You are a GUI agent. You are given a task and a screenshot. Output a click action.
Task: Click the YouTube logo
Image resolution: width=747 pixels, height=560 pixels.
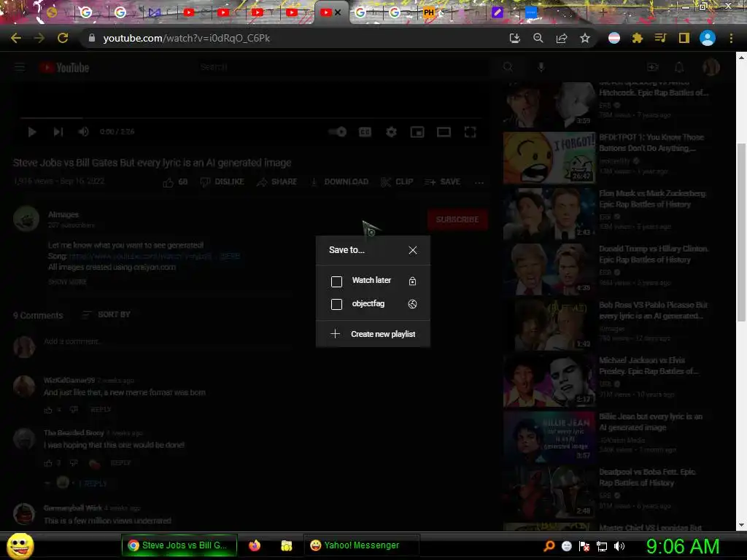point(64,68)
